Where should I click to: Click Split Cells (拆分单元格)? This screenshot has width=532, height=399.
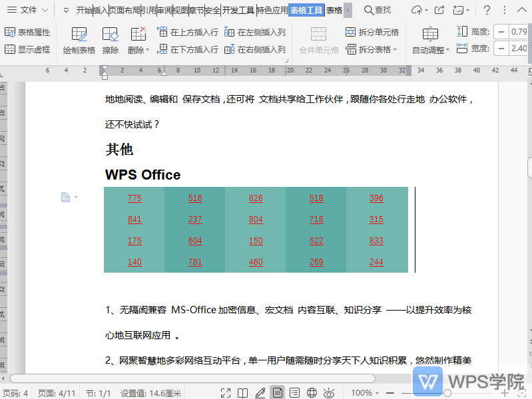point(372,32)
